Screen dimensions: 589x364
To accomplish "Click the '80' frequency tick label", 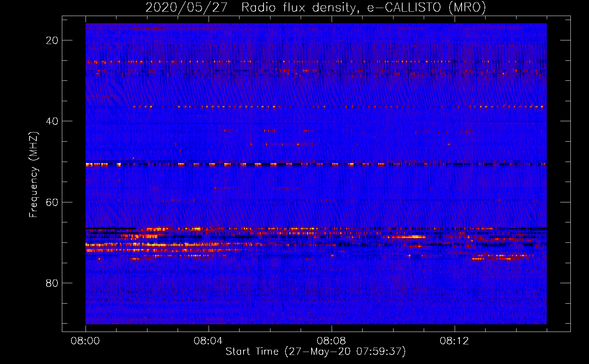I will 52,283.
